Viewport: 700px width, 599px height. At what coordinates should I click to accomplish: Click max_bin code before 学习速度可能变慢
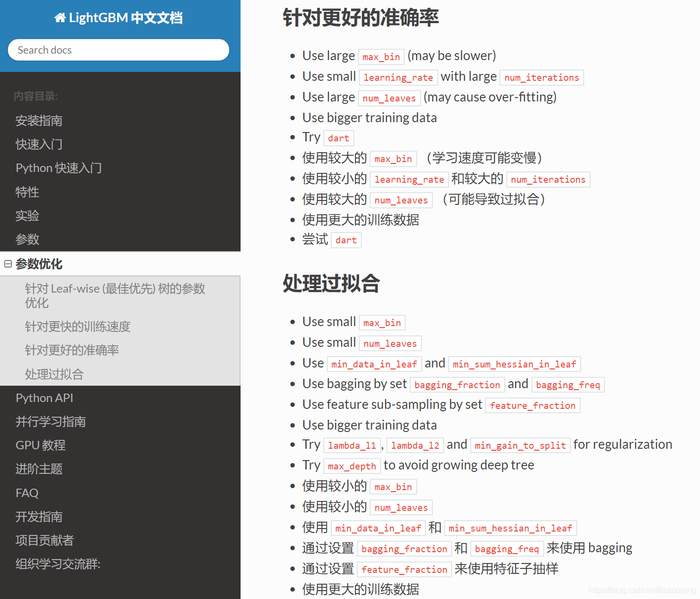coord(393,159)
